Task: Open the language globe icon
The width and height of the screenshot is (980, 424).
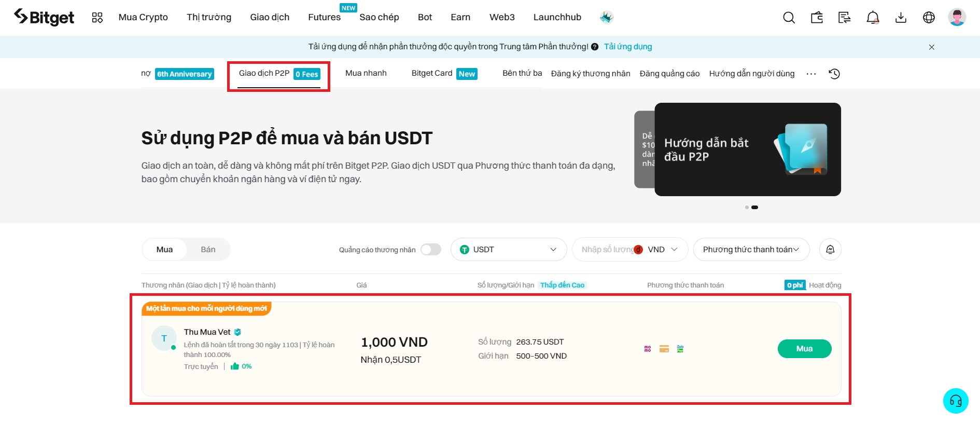Action: click(x=929, y=18)
